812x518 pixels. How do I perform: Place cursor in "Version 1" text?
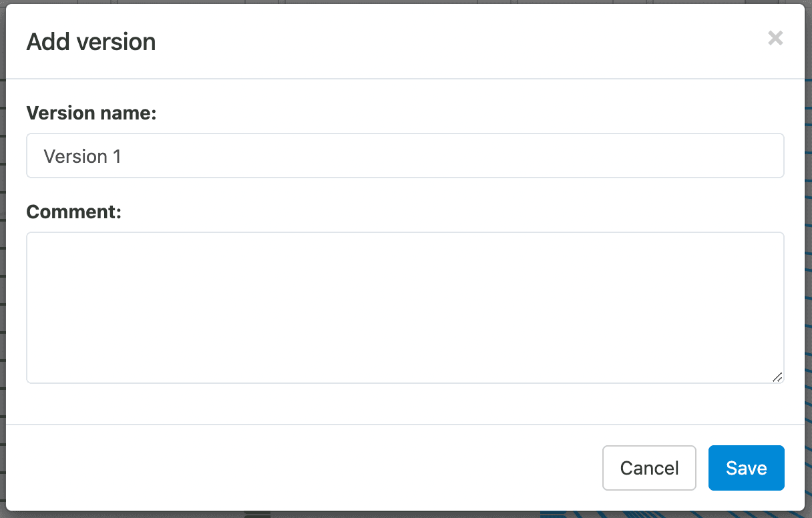pos(83,156)
